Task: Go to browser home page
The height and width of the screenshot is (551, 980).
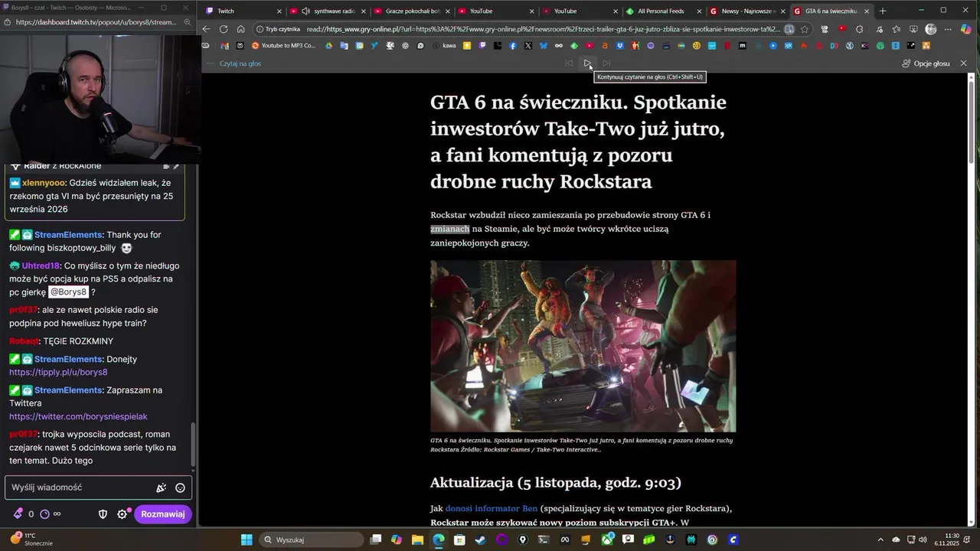Action: 240,29
